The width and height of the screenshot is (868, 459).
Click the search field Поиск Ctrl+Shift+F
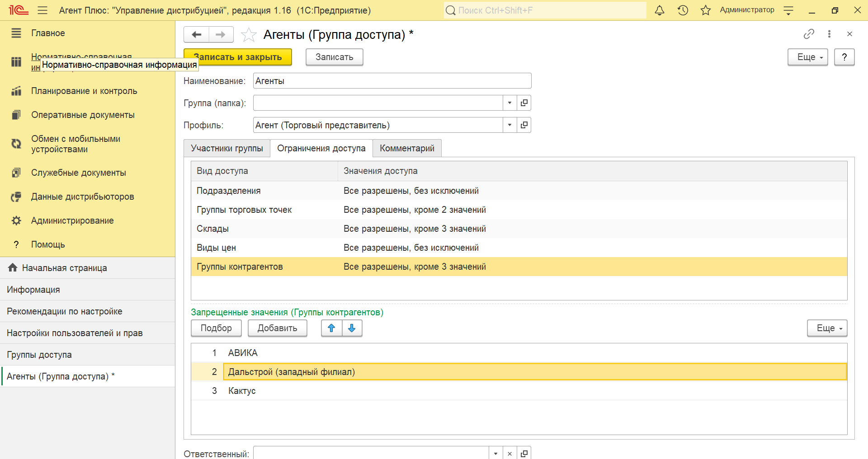(x=545, y=10)
